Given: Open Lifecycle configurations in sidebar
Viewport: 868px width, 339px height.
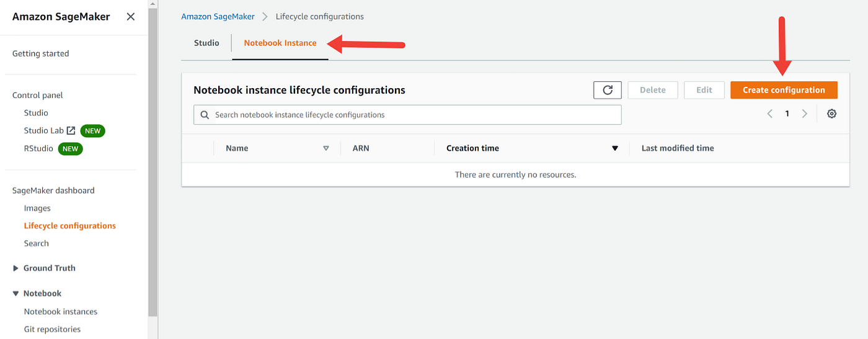Looking at the screenshot, I should pyautogui.click(x=70, y=225).
